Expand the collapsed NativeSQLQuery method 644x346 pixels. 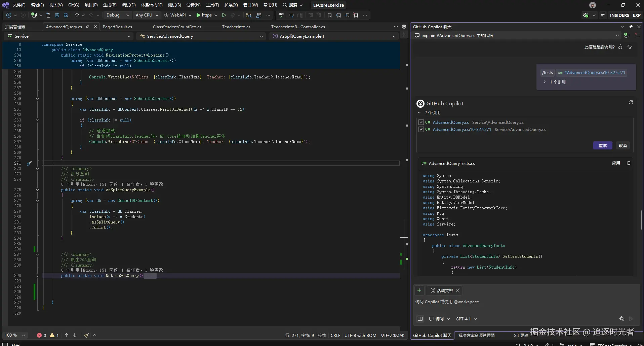37,276
